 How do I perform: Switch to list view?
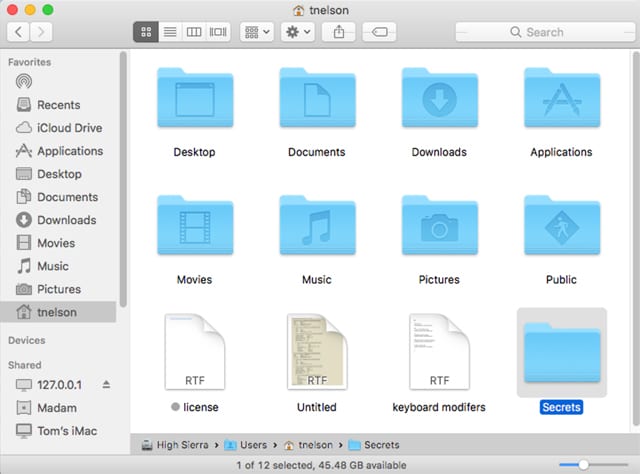coord(170,32)
